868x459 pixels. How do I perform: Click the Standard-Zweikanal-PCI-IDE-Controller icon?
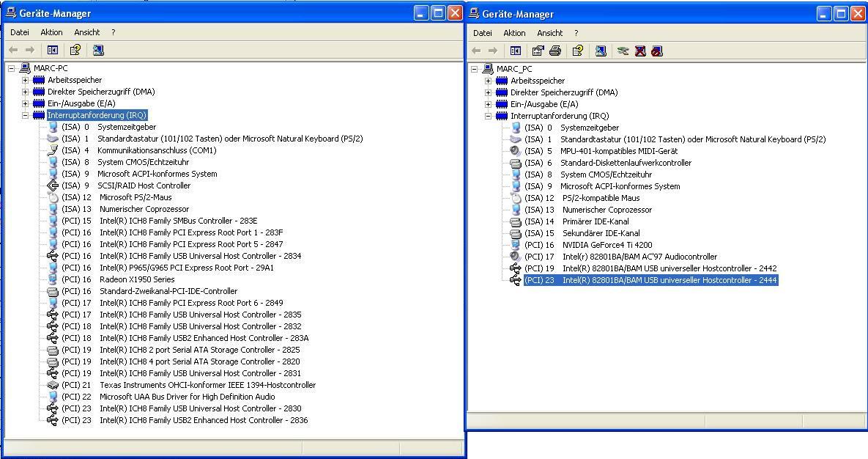53,291
